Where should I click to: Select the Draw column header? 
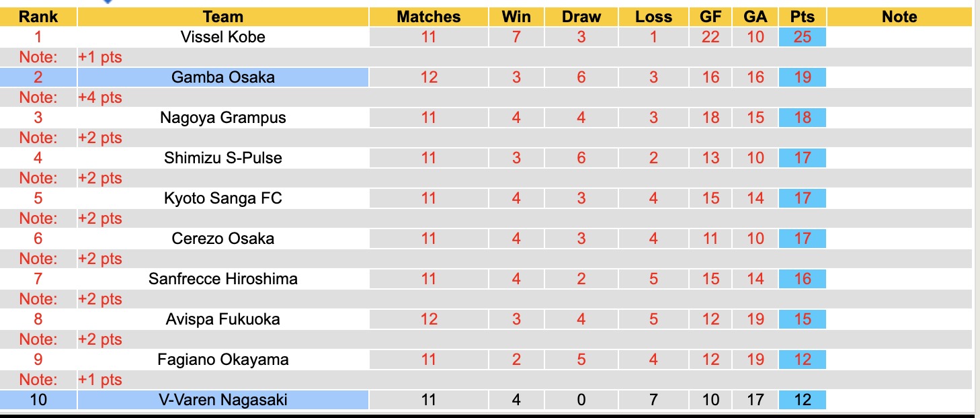(x=581, y=17)
